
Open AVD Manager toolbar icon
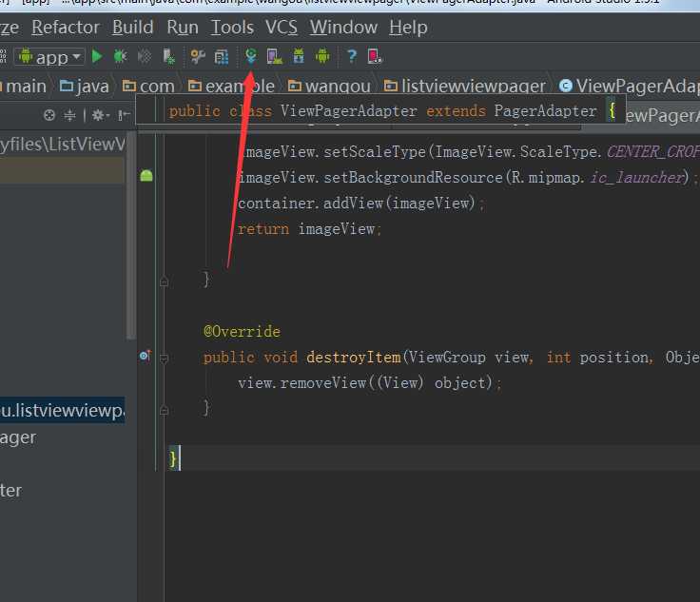274,57
